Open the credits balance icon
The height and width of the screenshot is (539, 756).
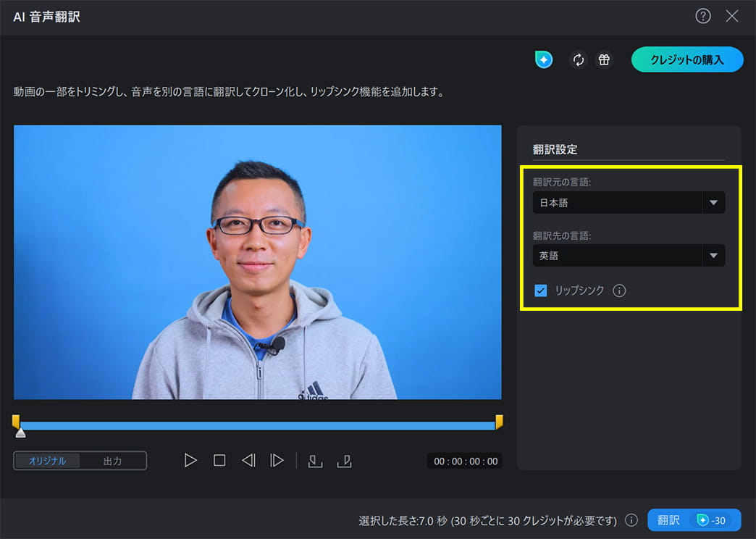pyautogui.click(x=543, y=59)
